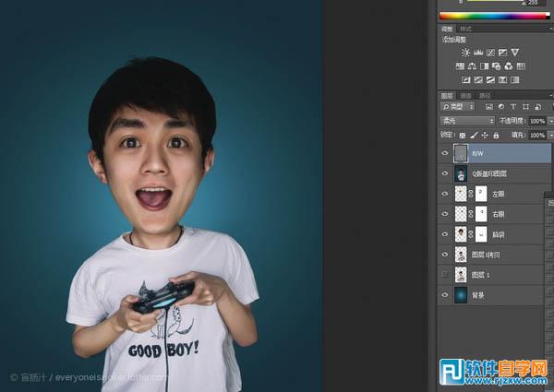Hide the 图层 1拷贝 layer
Image resolution: width=554 pixels, height=392 pixels.
point(445,255)
